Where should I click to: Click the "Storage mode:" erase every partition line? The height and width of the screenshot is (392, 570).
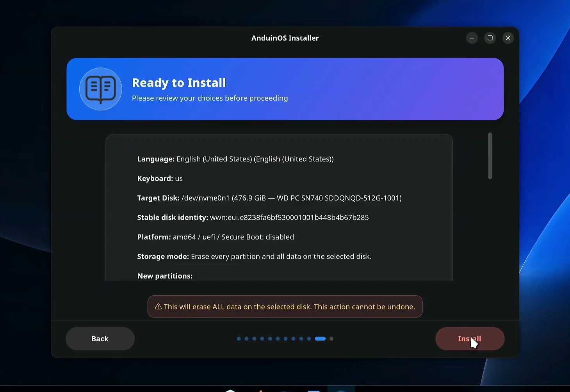(255, 257)
